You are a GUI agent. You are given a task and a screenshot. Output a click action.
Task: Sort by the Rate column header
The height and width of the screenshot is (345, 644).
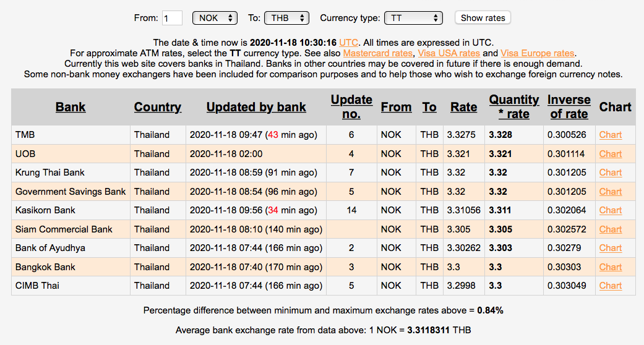(463, 107)
